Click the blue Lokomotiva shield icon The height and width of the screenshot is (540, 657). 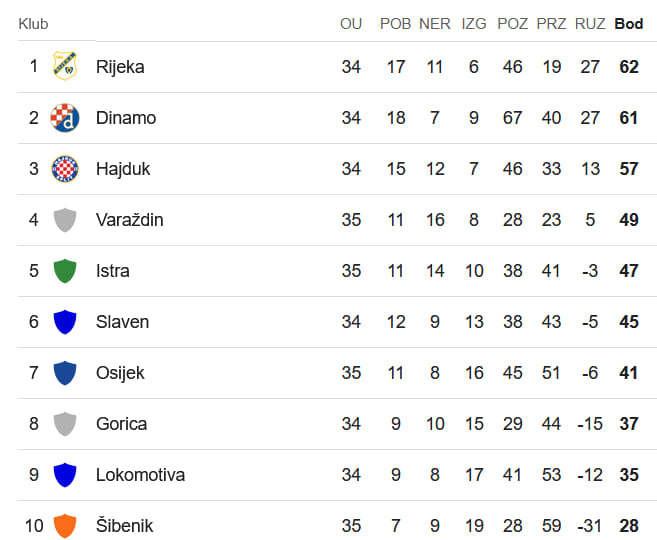[x=65, y=475]
